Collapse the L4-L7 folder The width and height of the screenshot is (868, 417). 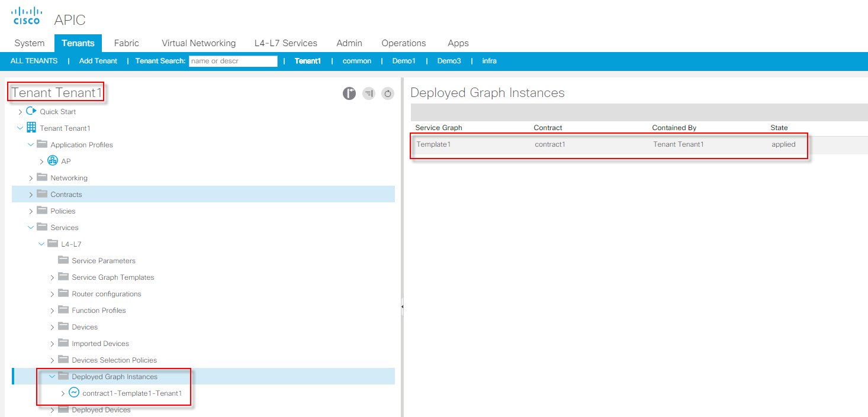click(x=42, y=244)
